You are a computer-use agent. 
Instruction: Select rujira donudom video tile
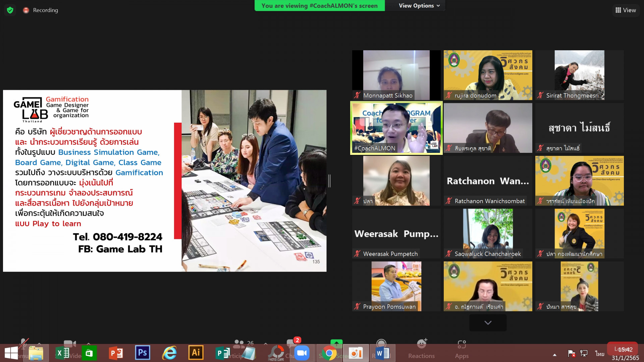pyautogui.click(x=488, y=75)
